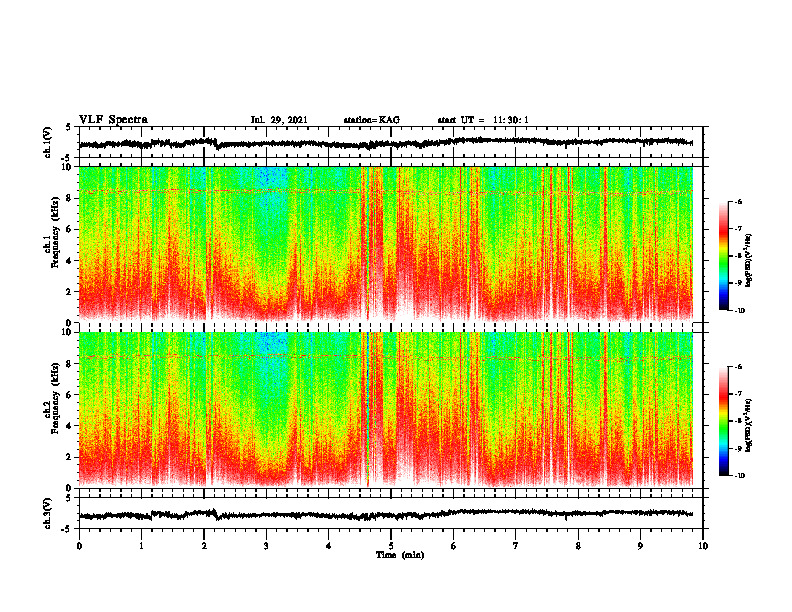Click the color scale bar beside ch.2 spectrogram

(x=724, y=421)
